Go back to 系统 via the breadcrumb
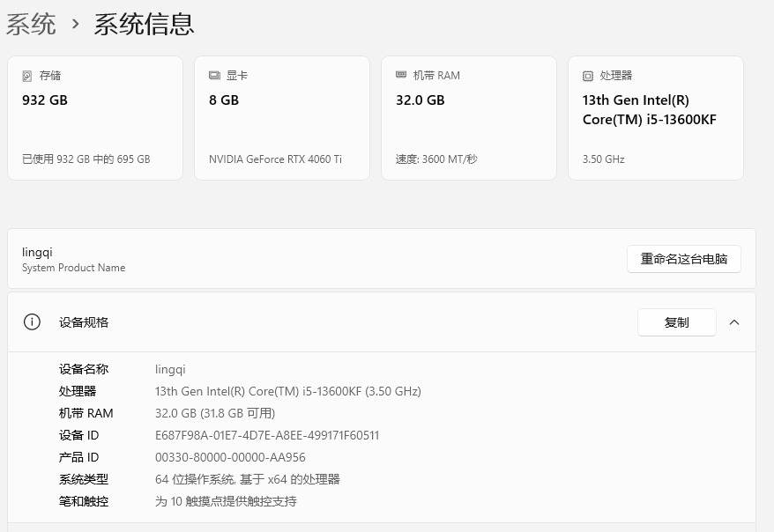Image resolution: width=774 pixels, height=532 pixels. tap(31, 25)
